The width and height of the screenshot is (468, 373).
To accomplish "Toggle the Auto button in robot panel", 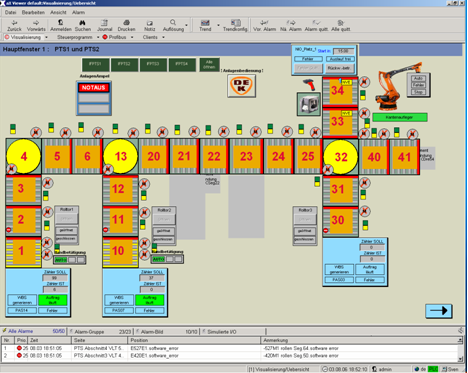I will point(418,78).
